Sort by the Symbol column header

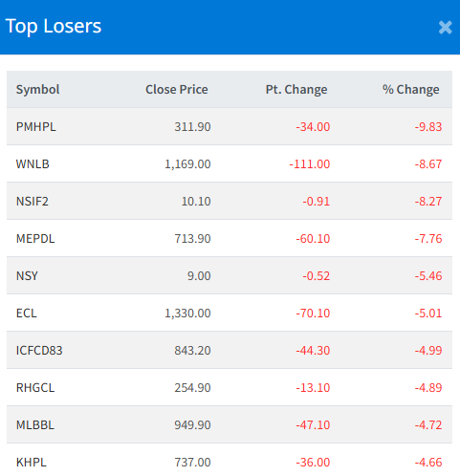click(x=38, y=90)
